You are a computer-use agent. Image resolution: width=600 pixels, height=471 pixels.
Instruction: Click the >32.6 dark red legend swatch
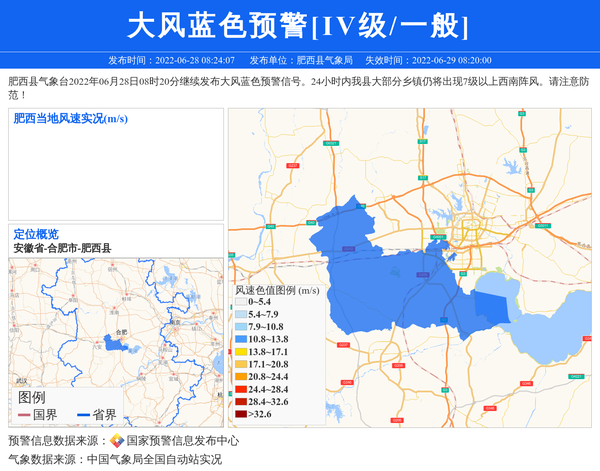pos(241,414)
